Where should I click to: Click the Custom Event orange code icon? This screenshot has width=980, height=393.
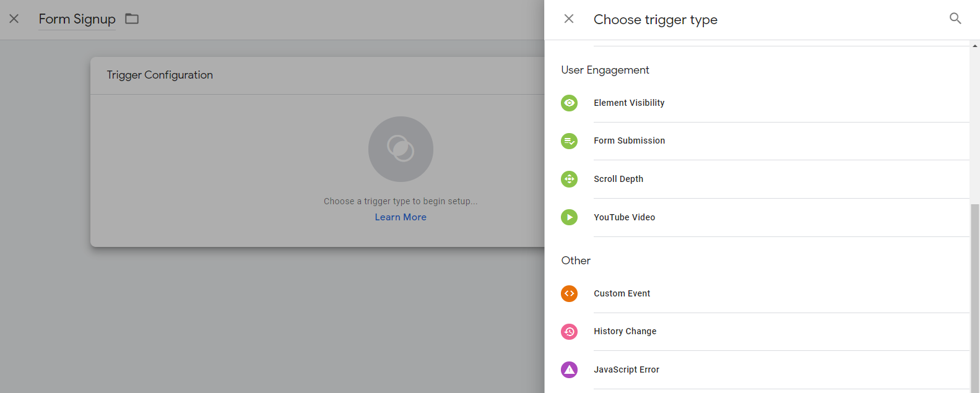(x=569, y=293)
